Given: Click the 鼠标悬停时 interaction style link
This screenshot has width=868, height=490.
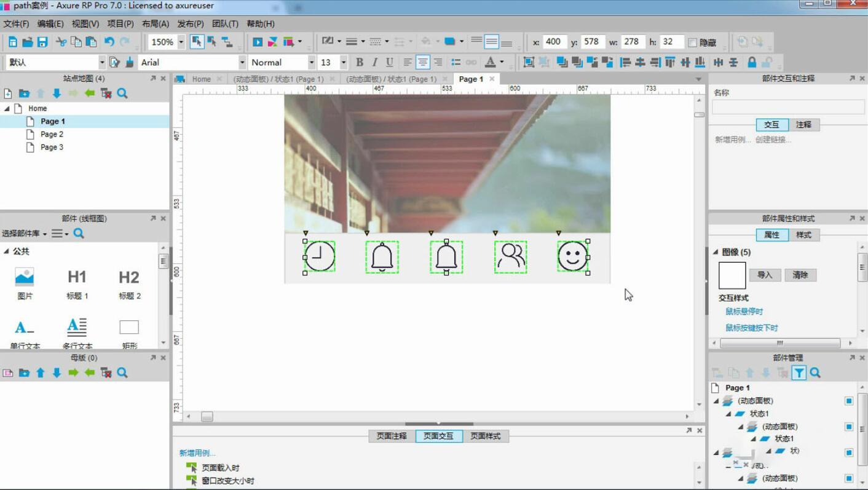Looking at the screenshot, I should (x=744, y=312).
